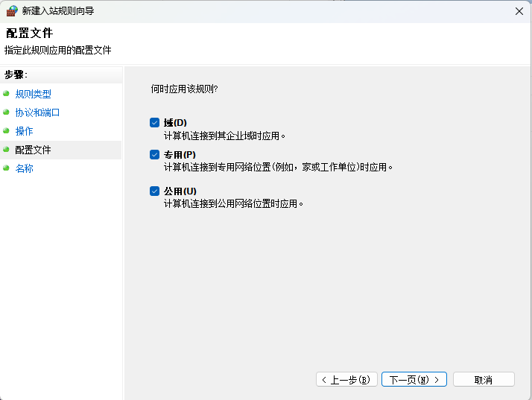Click the green bullet beside 配置文件
532x400 pixels.
(6, 149)
